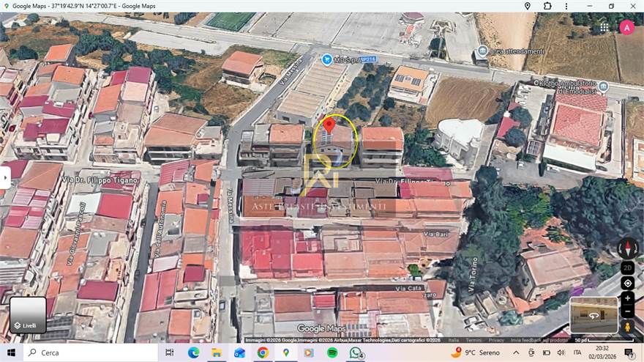
Task: Click the red location pin marker
Action: (329, 125)
